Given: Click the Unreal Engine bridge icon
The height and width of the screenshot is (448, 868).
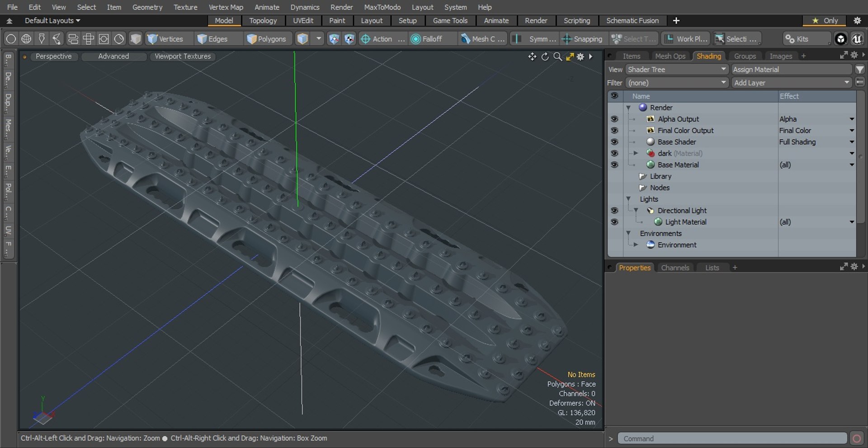Looking at the screenshot, I should click(x=857, y=39).
